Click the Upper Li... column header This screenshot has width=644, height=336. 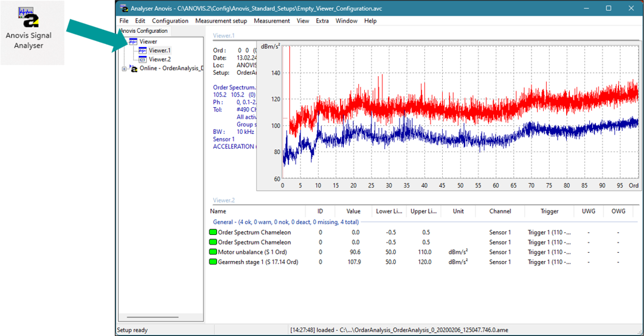tap(423, 211)
